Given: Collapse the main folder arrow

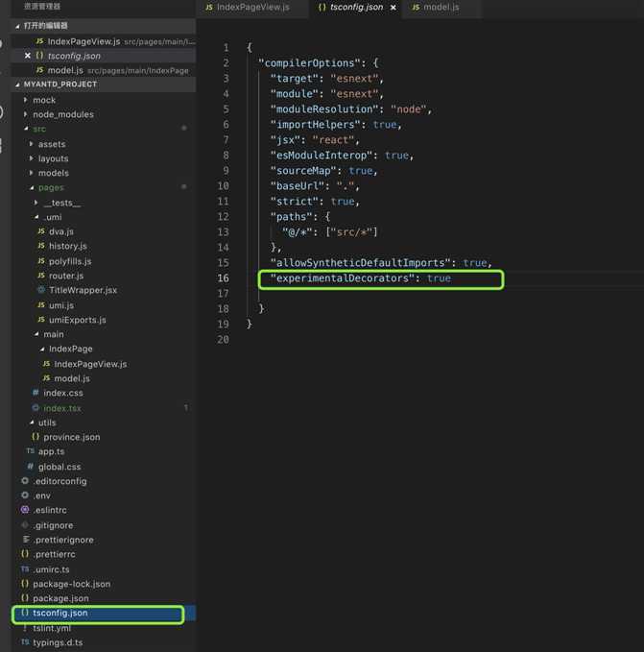Looking at the screenshot, I should pos(36,334).
